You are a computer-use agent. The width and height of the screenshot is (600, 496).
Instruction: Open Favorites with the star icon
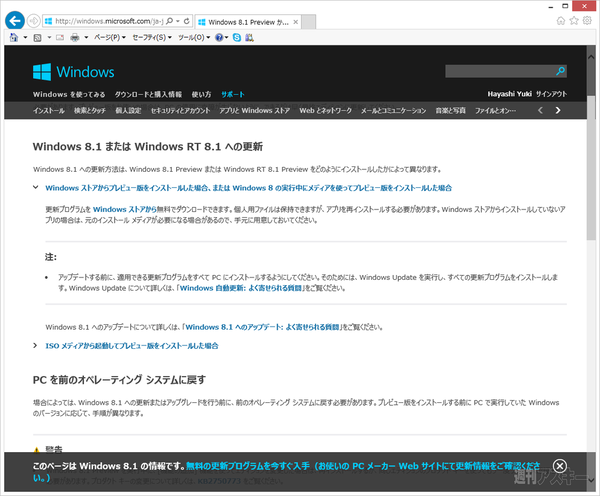[574, 21]
